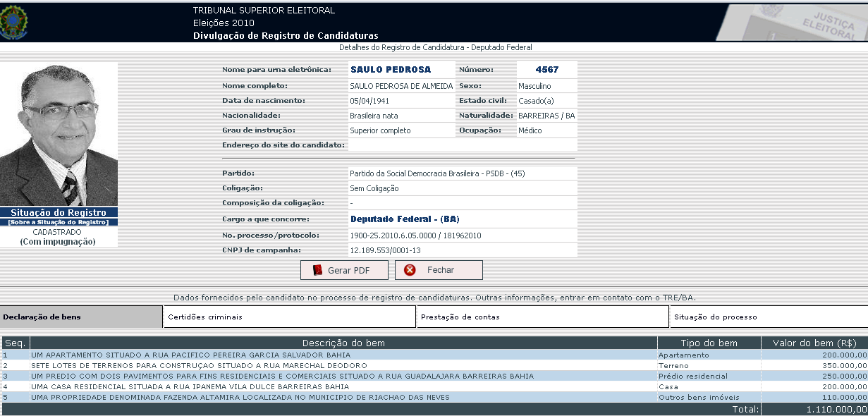Select the Declaração de bens tab
This screenshot has width=868, height=416.
click(x=82, y=317)
